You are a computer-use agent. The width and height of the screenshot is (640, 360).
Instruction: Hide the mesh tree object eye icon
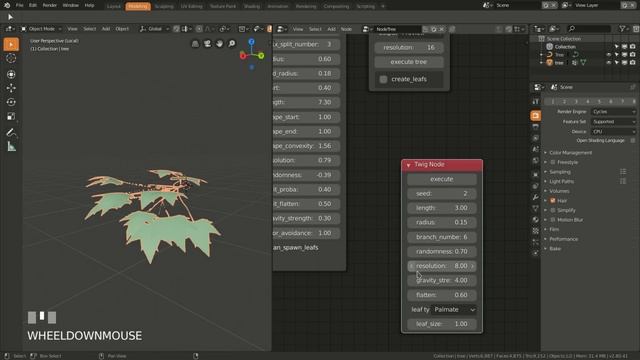pos(609,63)
